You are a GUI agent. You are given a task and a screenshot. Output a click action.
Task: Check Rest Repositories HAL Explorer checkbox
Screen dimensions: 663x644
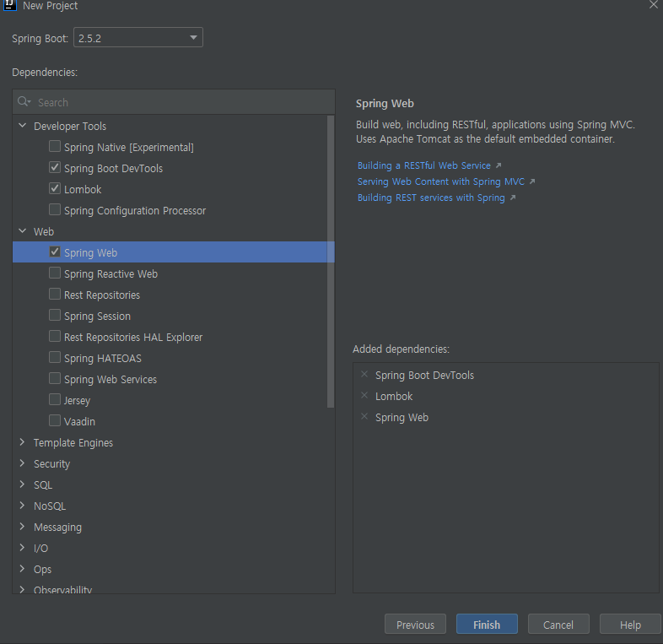pyautogui.click(x=55, y=337)
